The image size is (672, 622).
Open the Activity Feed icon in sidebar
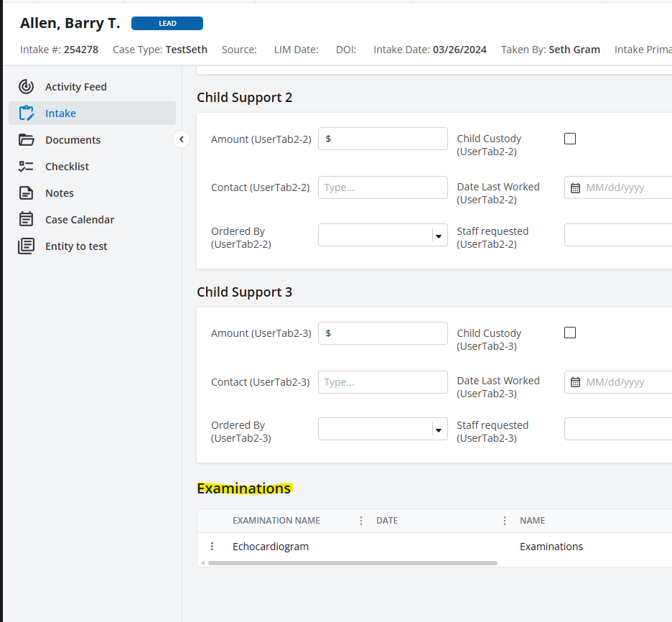26,87
